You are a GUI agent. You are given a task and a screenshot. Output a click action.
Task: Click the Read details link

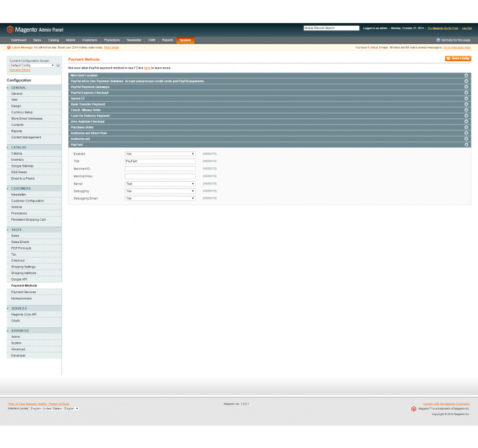pos(111,47)
